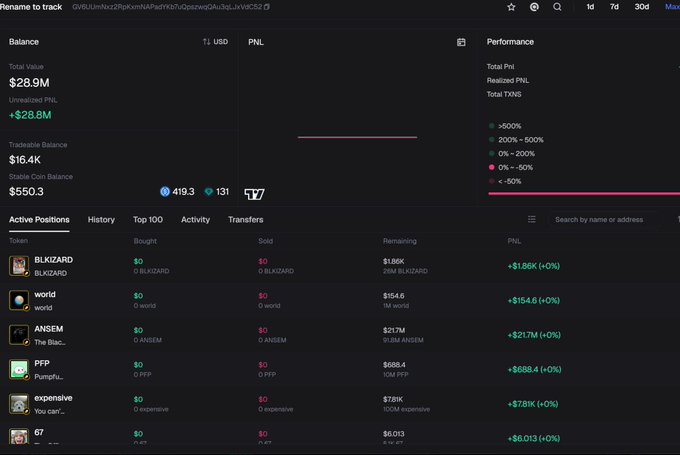Screen dimensions: 680x455
Task: Click Rename to track label
Action: coord(31,7)
